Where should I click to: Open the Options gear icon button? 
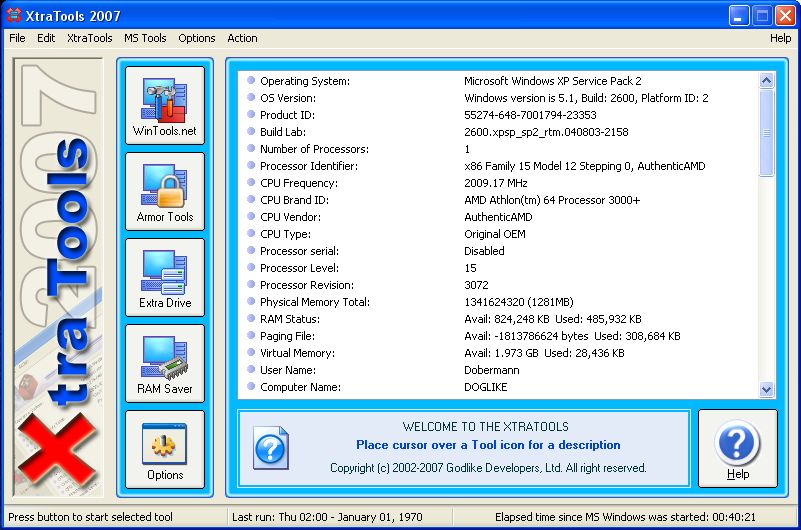click(164, 449)
